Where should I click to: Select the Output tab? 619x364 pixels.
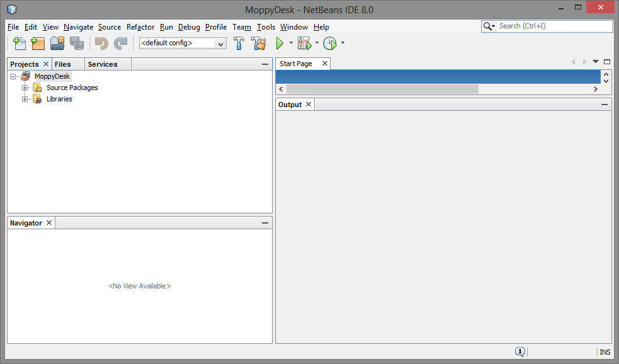pyautogui.click(x=290, y=105)
